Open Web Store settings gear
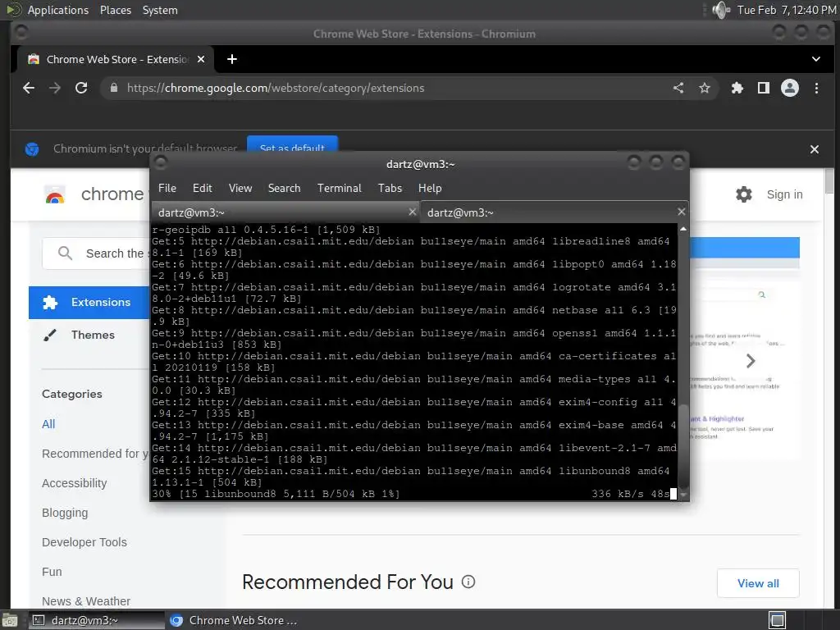Image resolution: width=840 pixels, height=630 pixels. (x=743, y=194)
